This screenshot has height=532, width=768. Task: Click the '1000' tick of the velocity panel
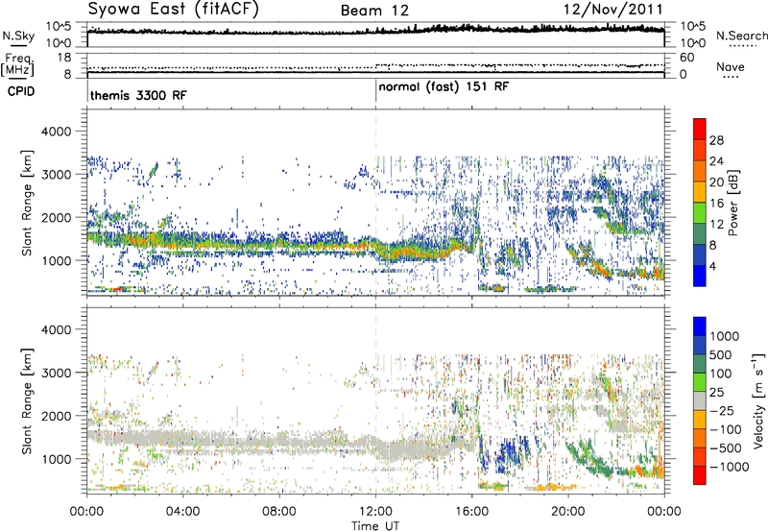point(56,459)
